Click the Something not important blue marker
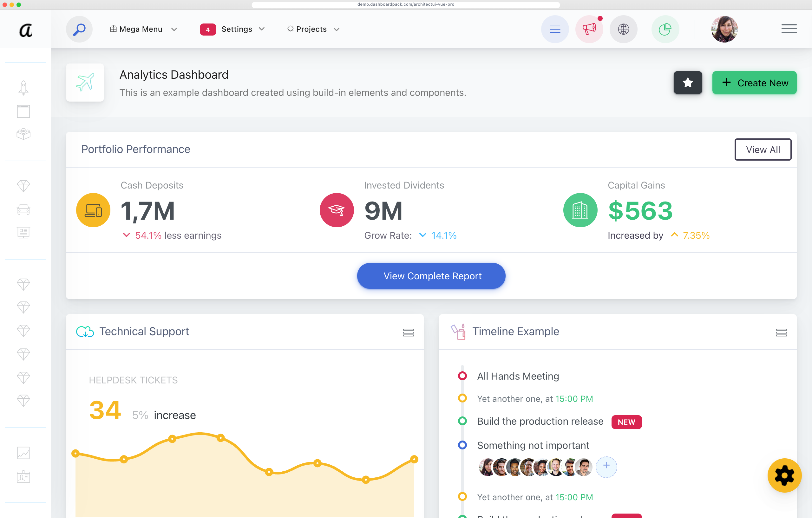This screenshot has height=518, width=812. (x=462, y=445)
